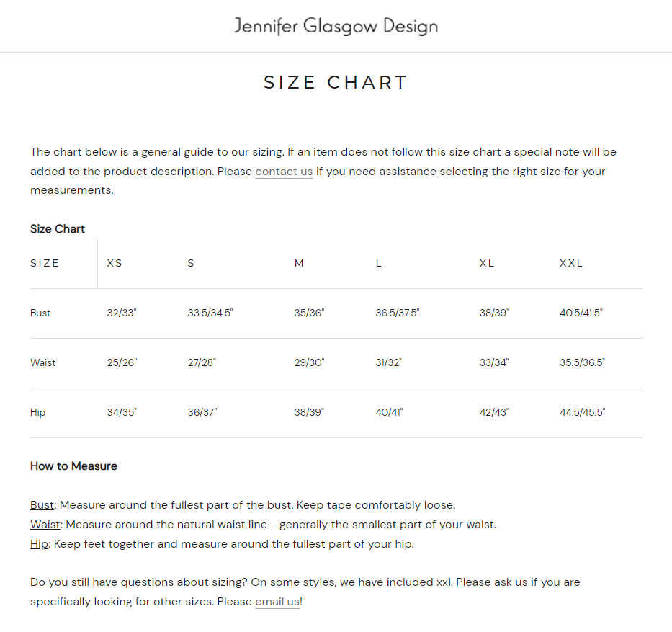This screenshot has height=632, width=672.
Task: Open the "contact us" link
Action: click(284, 172)
